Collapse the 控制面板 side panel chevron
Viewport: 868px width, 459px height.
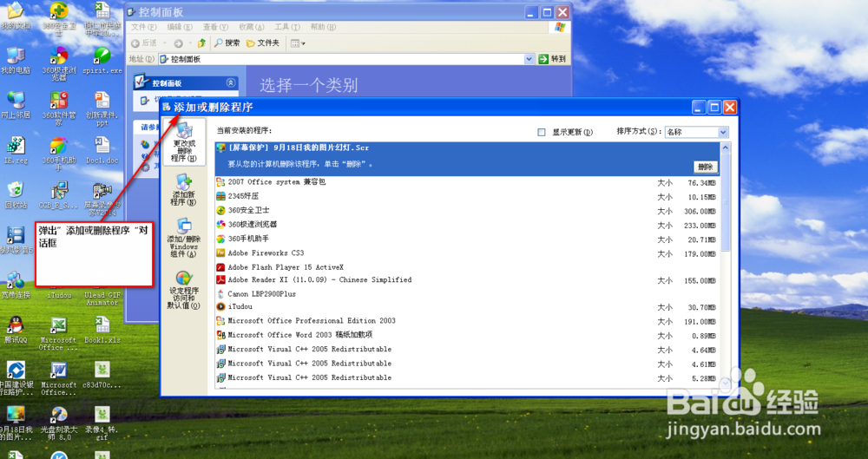(231, 83)
